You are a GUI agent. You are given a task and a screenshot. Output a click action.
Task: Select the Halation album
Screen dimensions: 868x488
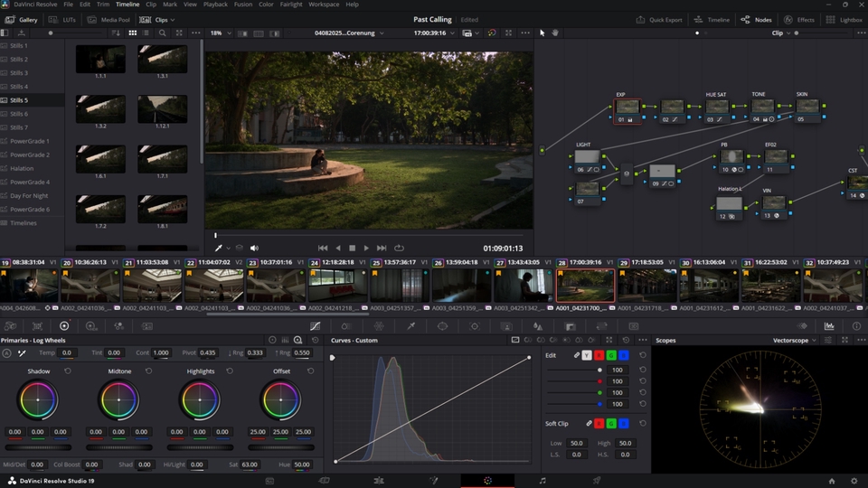tap(22, 168)
